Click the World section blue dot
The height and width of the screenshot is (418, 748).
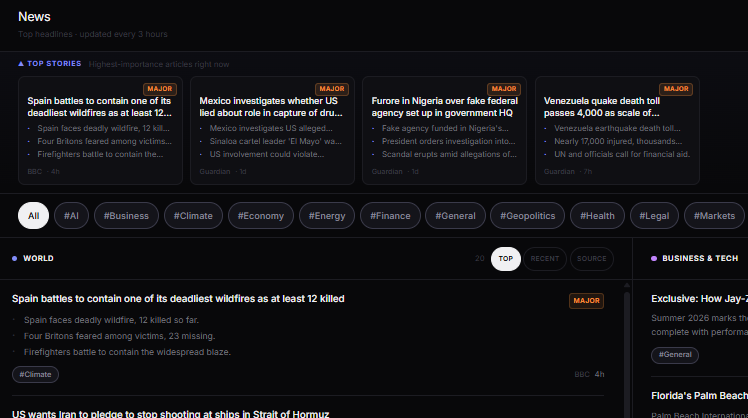14,258
